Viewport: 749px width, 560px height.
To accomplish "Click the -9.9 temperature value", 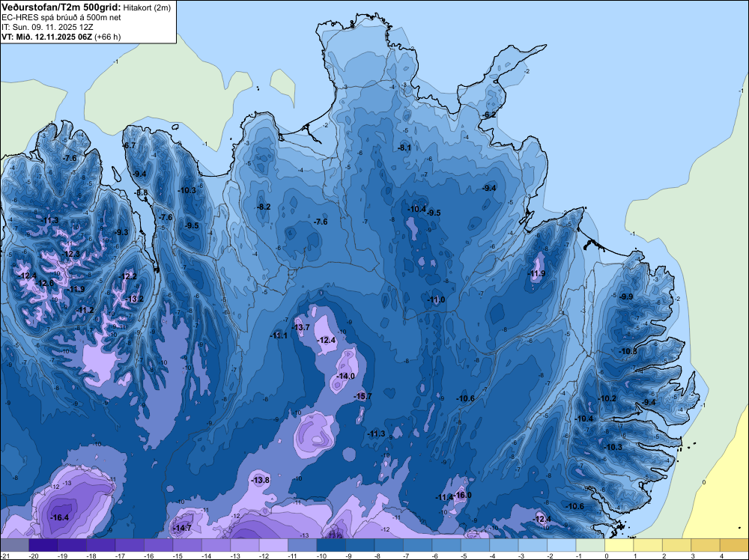I will 626,296.
